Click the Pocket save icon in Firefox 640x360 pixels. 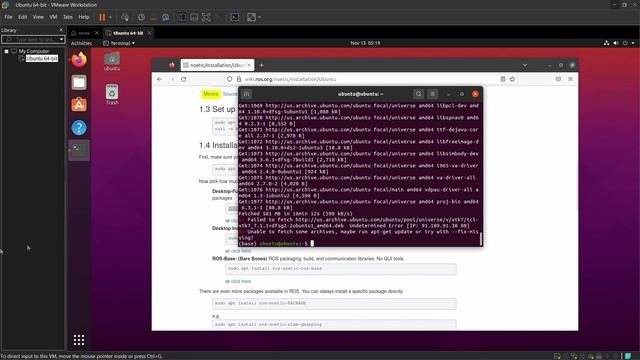click(x=558, y=79)
